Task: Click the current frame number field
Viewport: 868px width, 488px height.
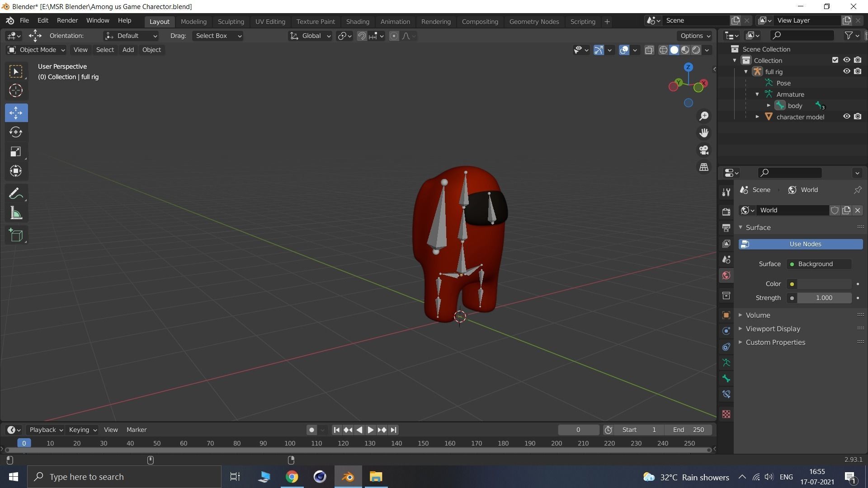Action: 578,430
